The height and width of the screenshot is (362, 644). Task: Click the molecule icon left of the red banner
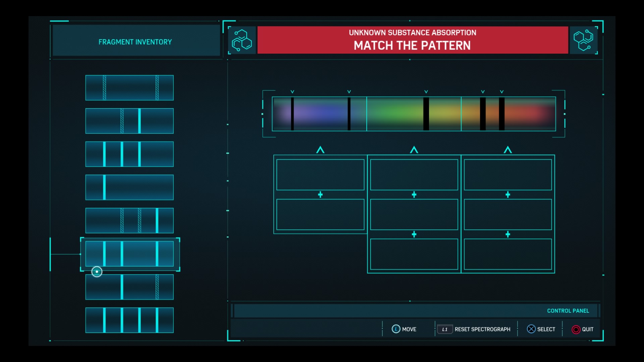coord(242,40)
